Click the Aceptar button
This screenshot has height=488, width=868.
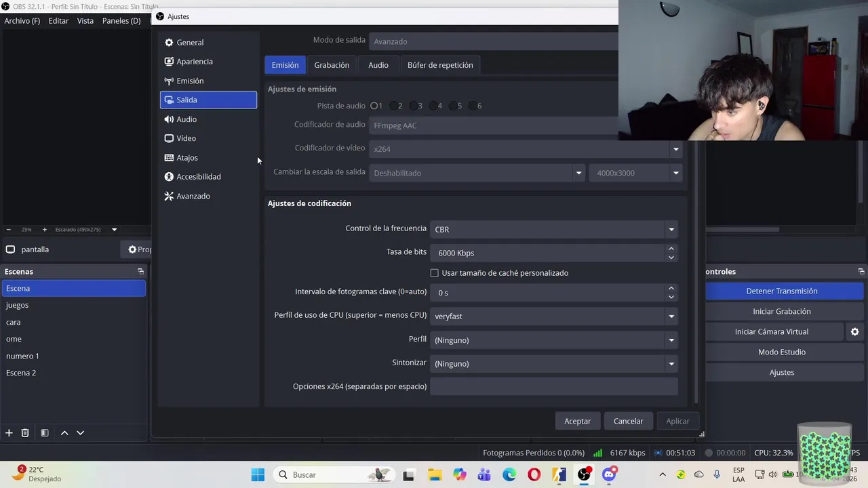[578, 421]
